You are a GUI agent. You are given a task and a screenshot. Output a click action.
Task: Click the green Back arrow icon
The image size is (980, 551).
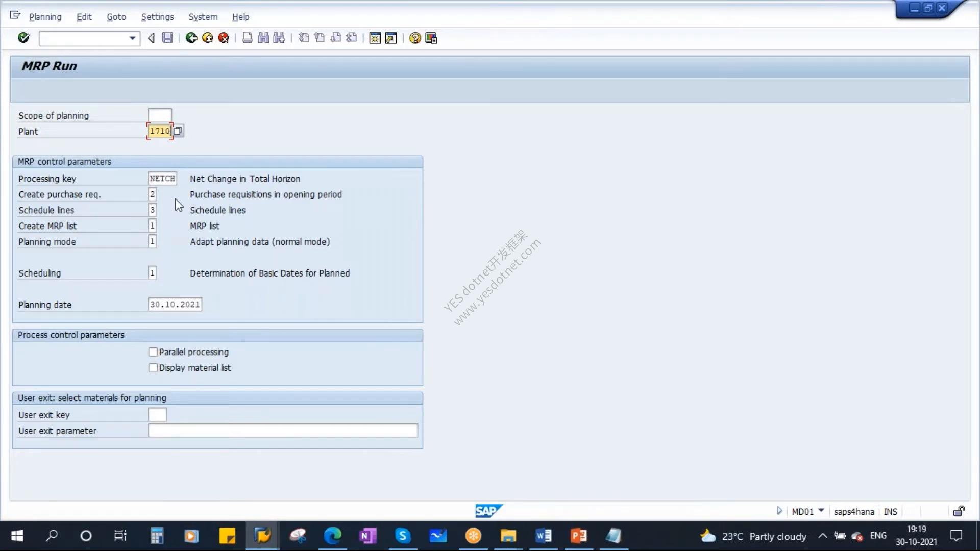191,38
